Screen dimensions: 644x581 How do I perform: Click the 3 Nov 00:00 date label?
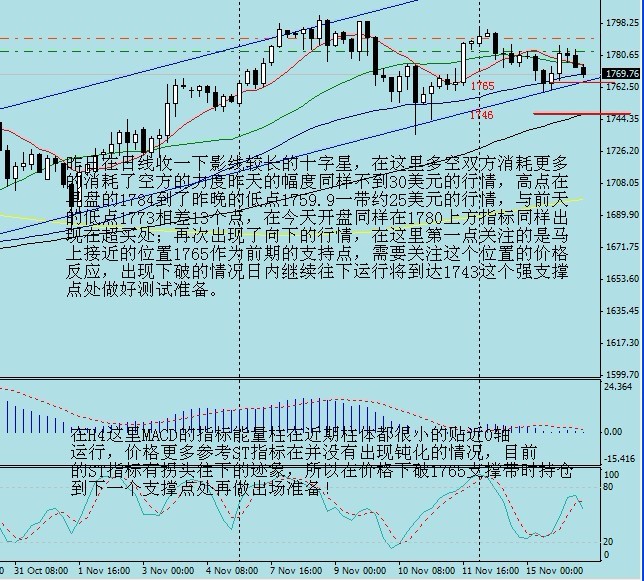(168, 571)
